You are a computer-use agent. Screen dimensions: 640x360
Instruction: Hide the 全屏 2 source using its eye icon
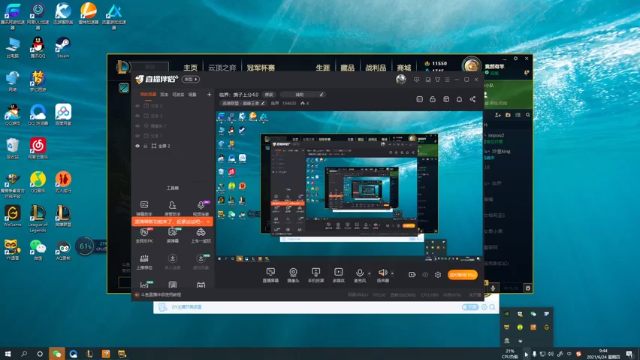[138, 146]
